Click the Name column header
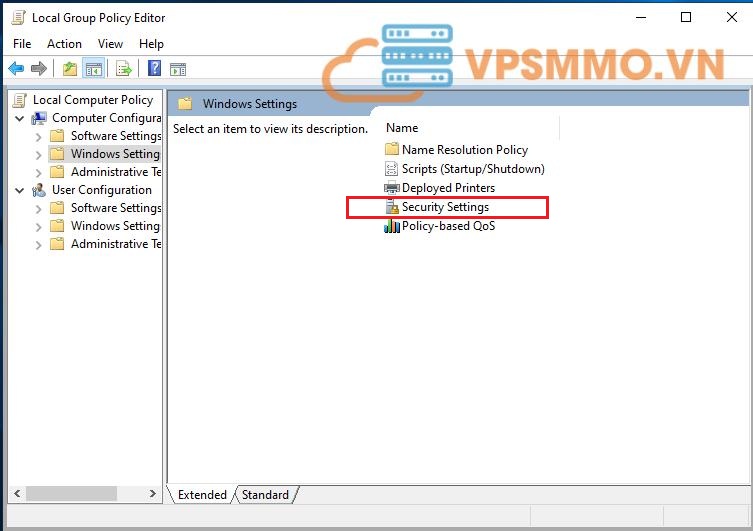Screen dimensions: 753x531 point(402,128)
